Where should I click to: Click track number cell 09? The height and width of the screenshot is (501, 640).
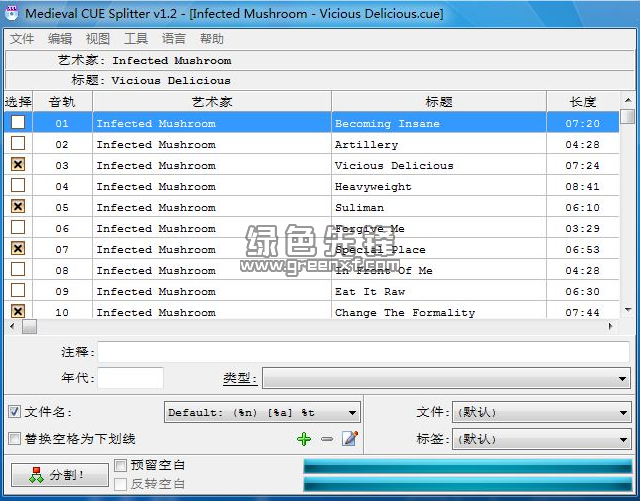[62, 292]
